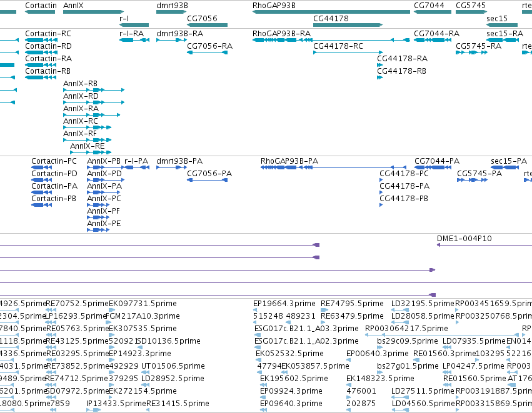Click the AnnIX gene label
Image resolution: width=532 pixels, height=413 pixels.
tap(73, 6)
